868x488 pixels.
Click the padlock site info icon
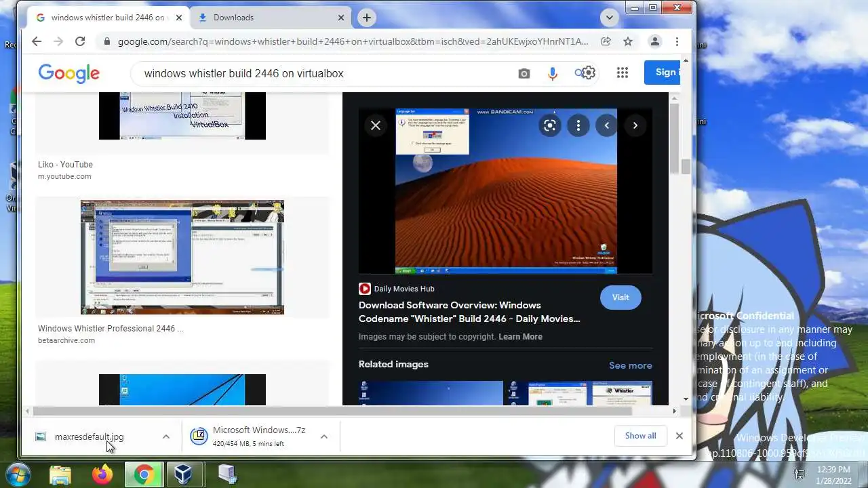pyautogui.click(x=106, y=41)
